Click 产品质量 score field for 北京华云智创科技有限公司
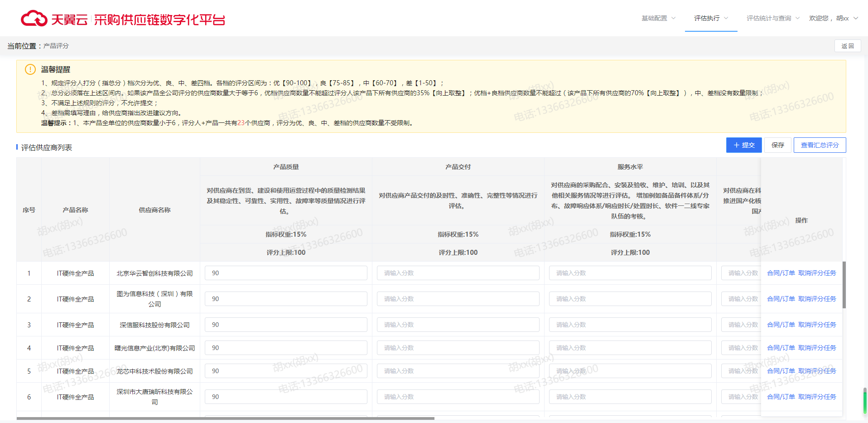The image size is (868, 423). [x=286, y=273]
